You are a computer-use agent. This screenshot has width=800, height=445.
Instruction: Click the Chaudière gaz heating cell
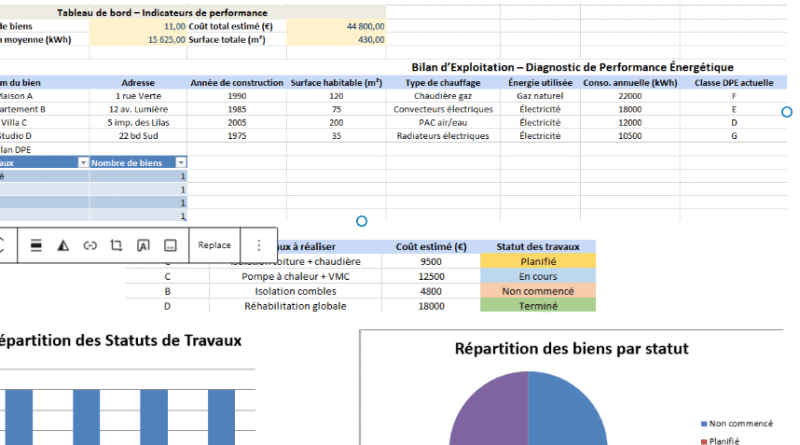tap(443, 96)
